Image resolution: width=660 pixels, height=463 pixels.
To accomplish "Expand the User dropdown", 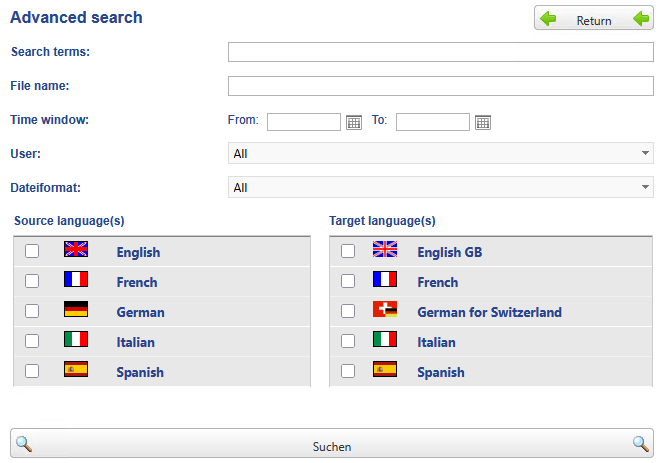I will pyautogui.click(x=440, y=153).
